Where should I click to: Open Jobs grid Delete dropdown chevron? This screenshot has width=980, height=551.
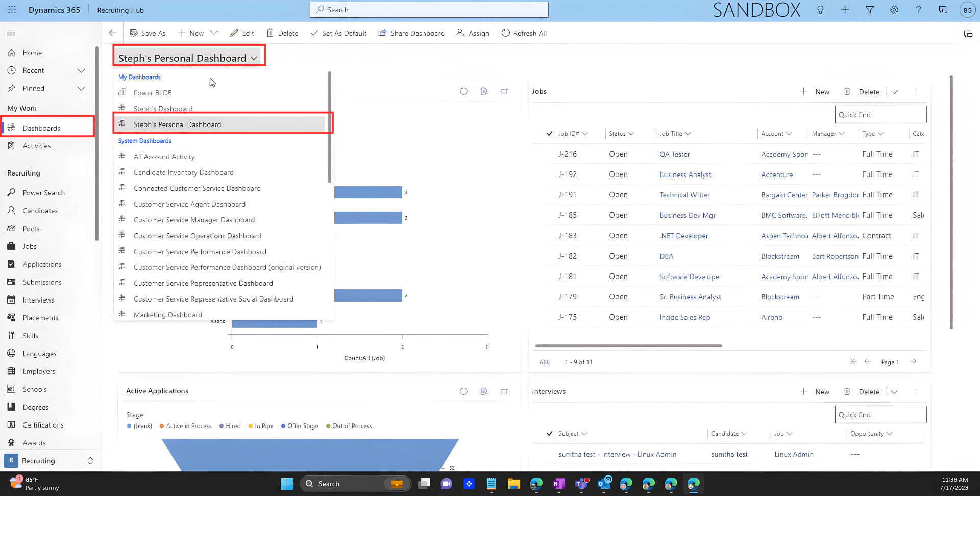(x=894, y=92)
